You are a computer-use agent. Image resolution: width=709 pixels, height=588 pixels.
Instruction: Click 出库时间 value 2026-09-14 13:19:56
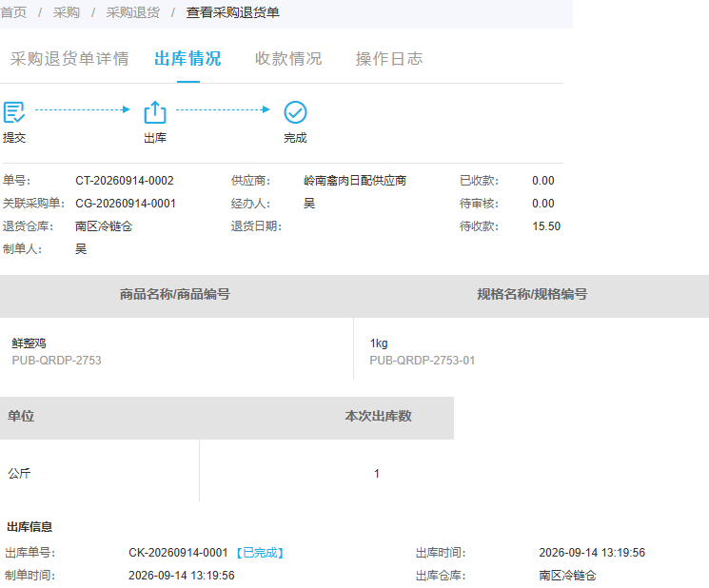tap(592, 553)
